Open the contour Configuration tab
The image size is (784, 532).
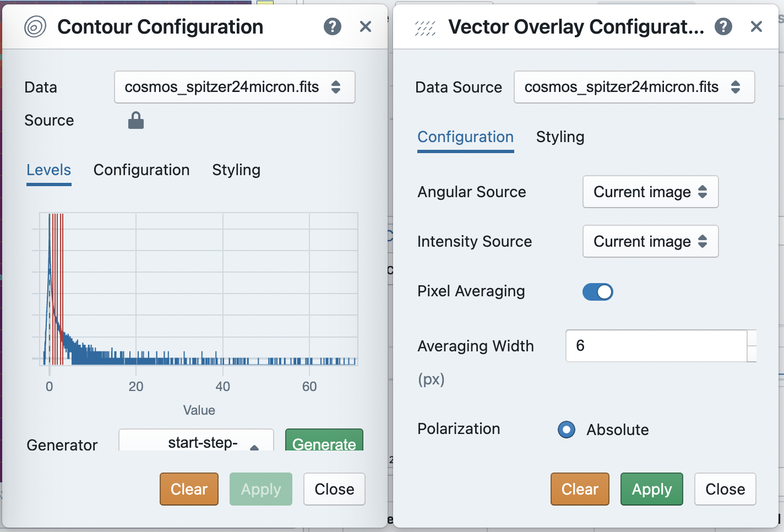coord(141,170)
